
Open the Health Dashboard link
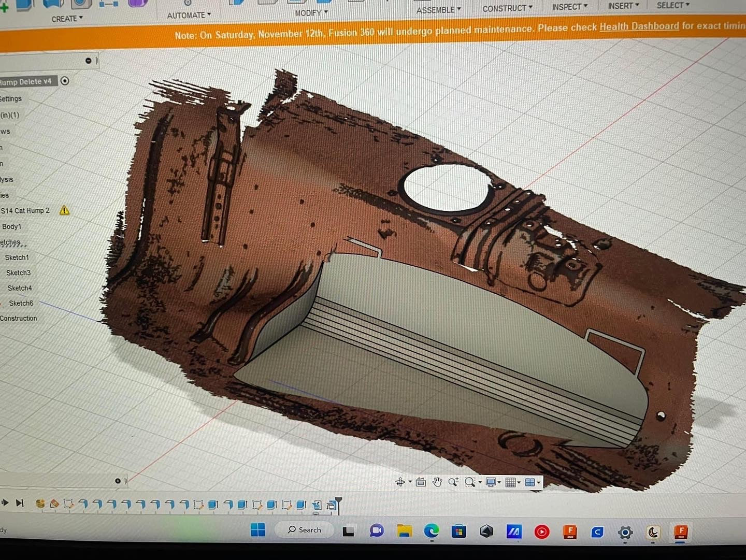point(639,26)
